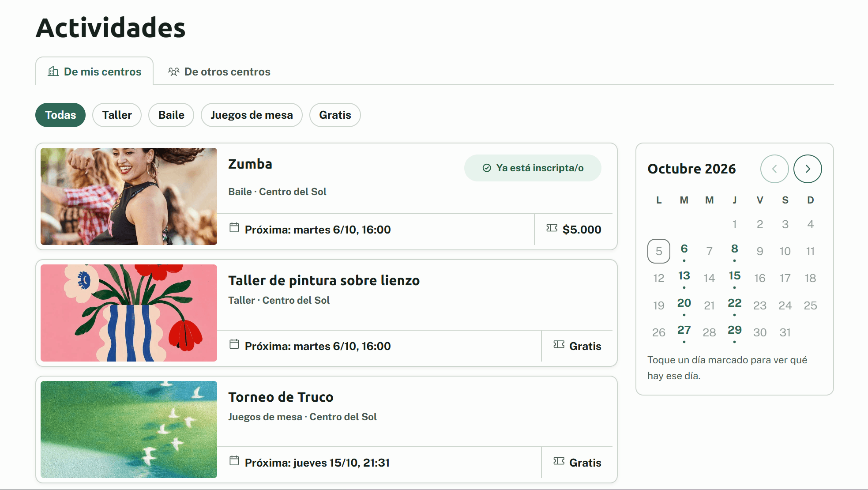
Task: Open the Torneo de Truco activity
Action: pos(281,397)
